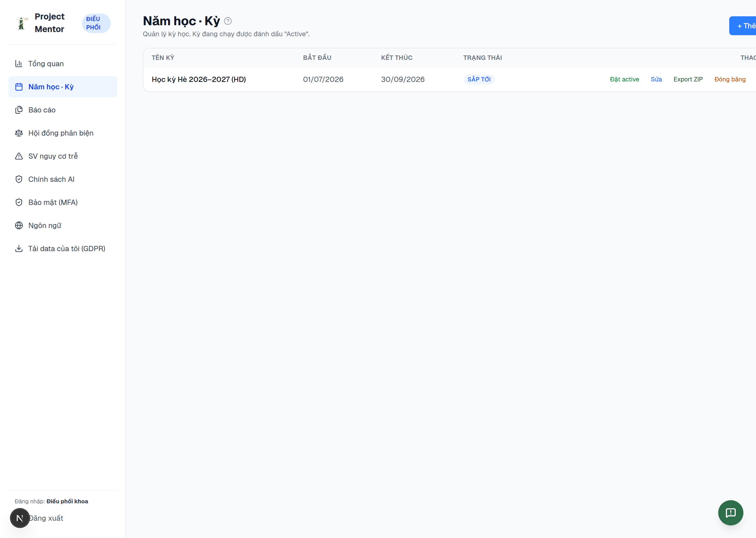Click the calendar icon beside Năm học · Kỳ
The image size is (756, 538).
click(x=19, y=87)
